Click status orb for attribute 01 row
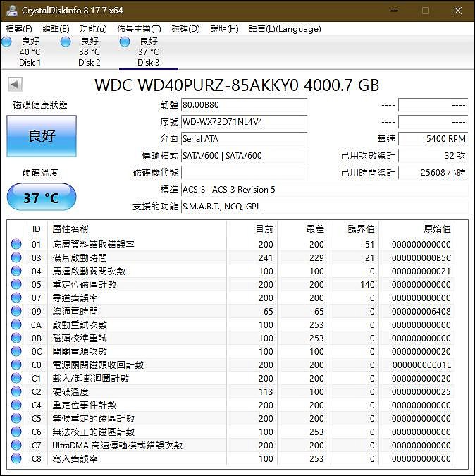Image resolution: width=475 pixels, height=476 pixels. point(16,244)
